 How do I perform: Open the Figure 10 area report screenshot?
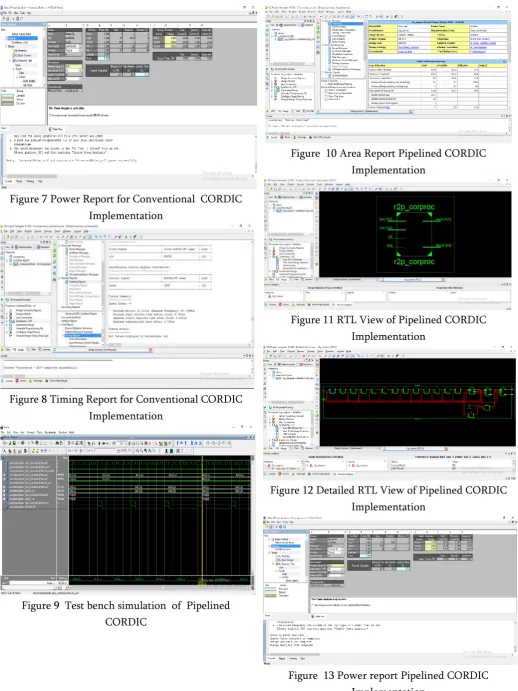tap(388, 73)
